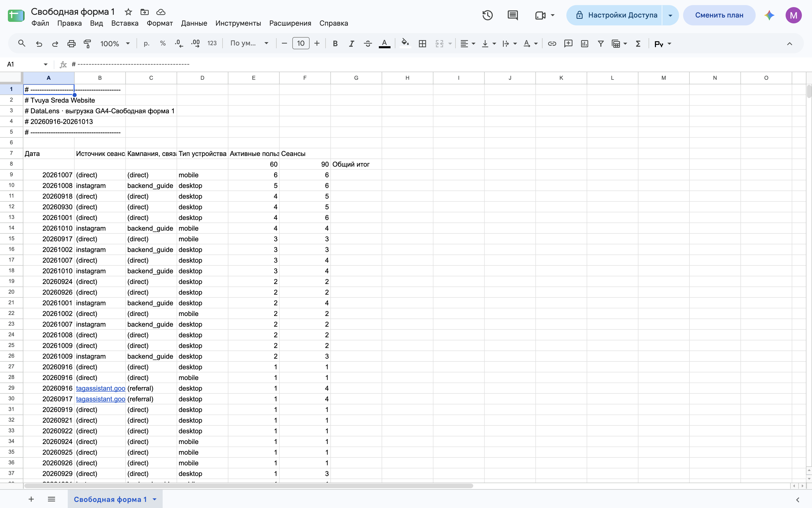Open the Данные menu
The width and height of the screenshot is (812, 508).
coord(194,23)
